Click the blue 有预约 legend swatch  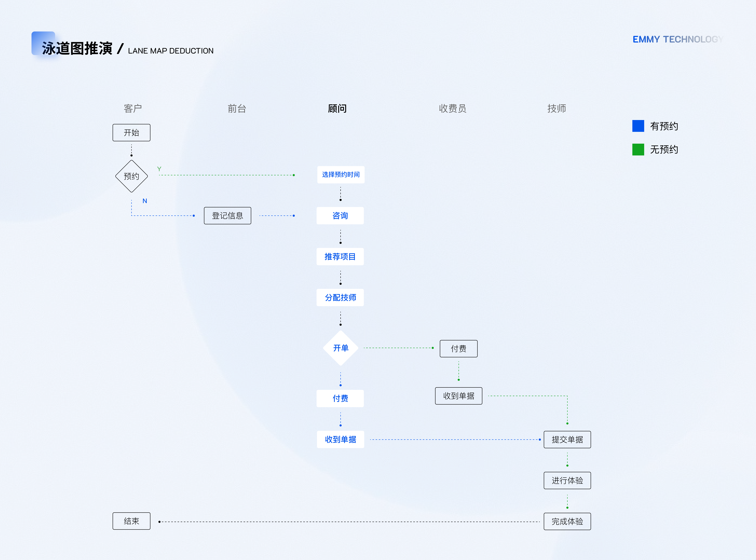[x=638, y=126]
